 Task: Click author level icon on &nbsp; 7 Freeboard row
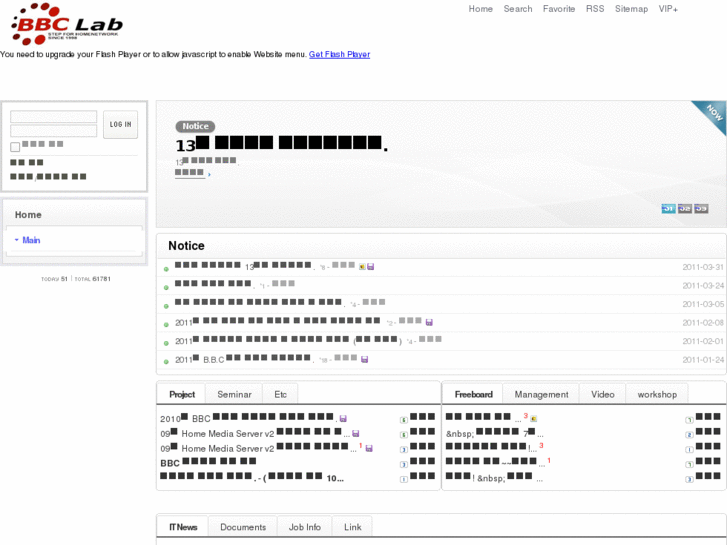pos(689,435)
